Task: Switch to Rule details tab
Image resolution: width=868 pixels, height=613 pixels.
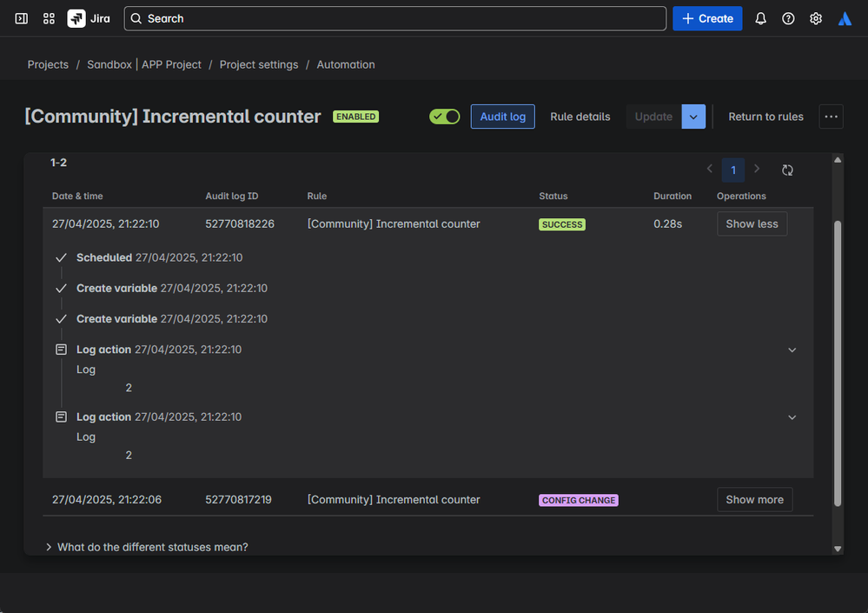Action: [x=580, y=117]
